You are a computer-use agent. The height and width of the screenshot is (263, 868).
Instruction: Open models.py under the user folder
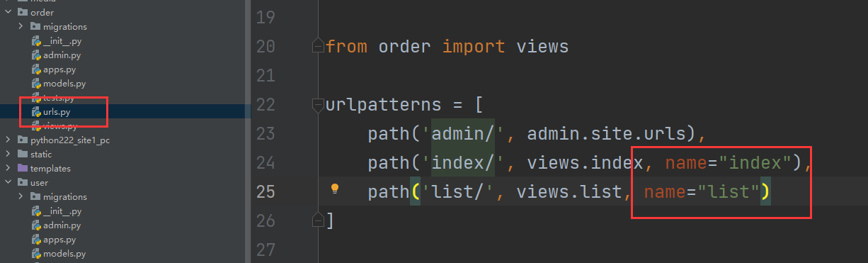click(64, 254)
